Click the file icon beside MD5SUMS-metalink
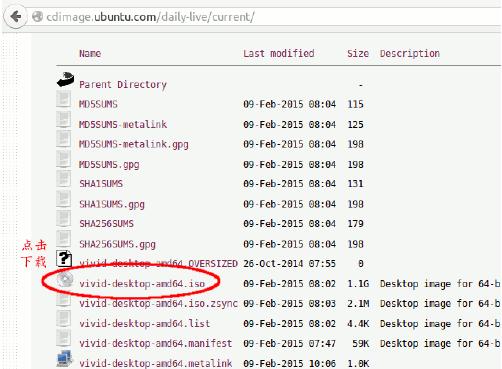The height and width of the screenshot is (369, 502). coord(63,119)
